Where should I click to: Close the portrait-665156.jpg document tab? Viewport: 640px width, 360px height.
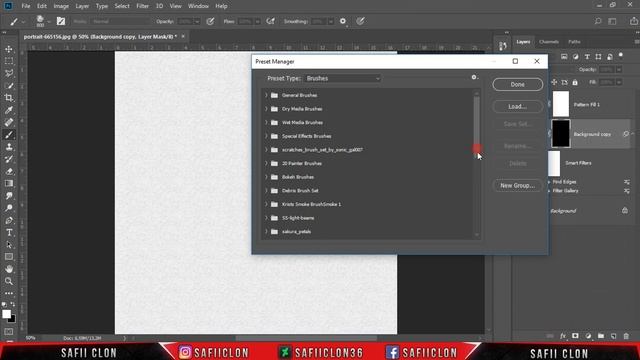183,36
